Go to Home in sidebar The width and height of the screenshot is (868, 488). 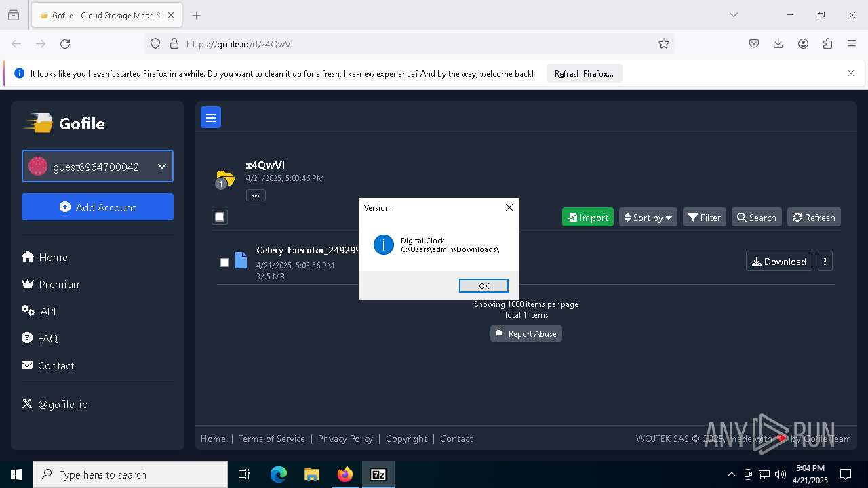tap(45, 257)
